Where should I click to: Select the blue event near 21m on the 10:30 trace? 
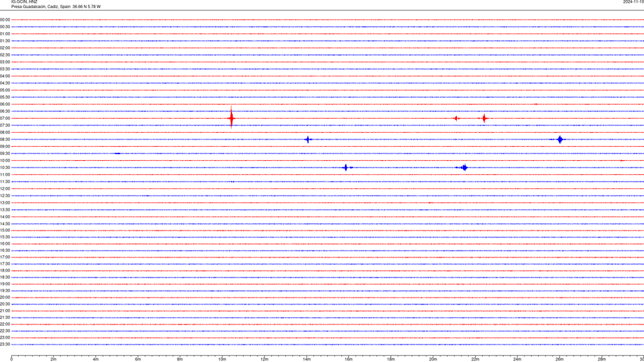click(463, 168)
